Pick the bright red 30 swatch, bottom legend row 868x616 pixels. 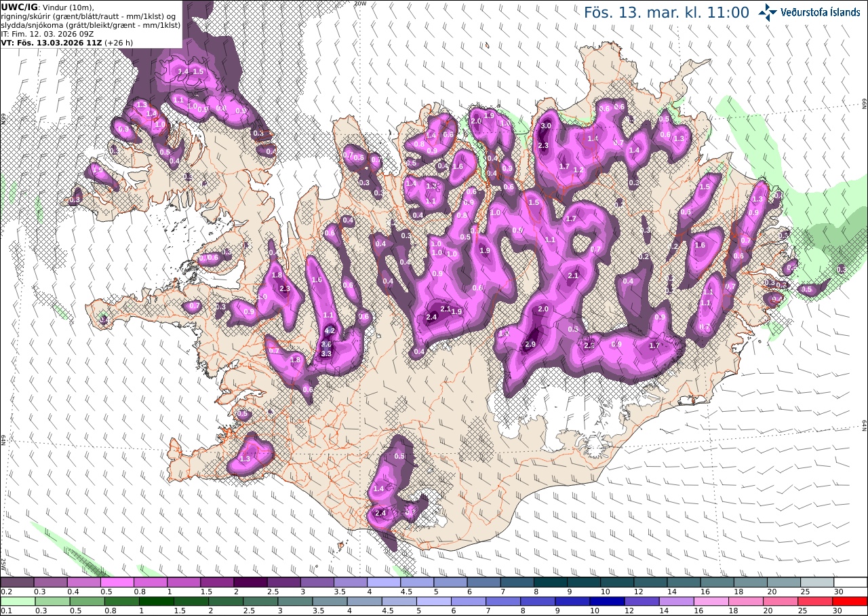(850, 601)
